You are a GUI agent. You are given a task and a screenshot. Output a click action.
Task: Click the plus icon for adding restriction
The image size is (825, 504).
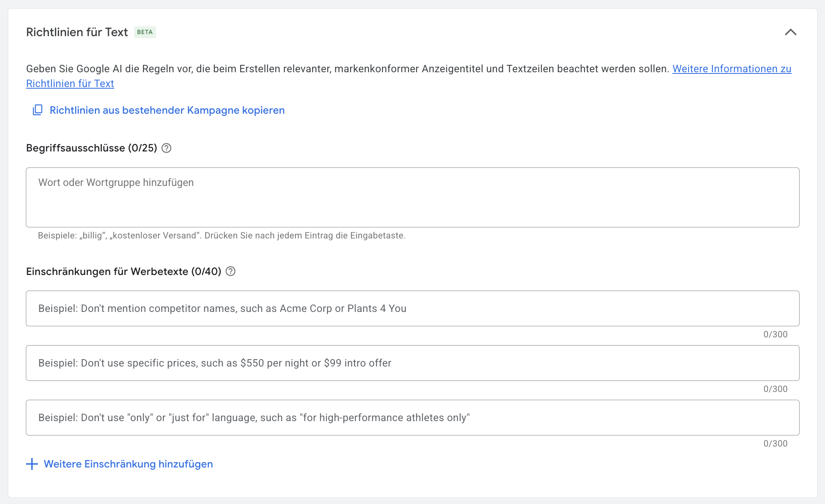coord(32,464)
